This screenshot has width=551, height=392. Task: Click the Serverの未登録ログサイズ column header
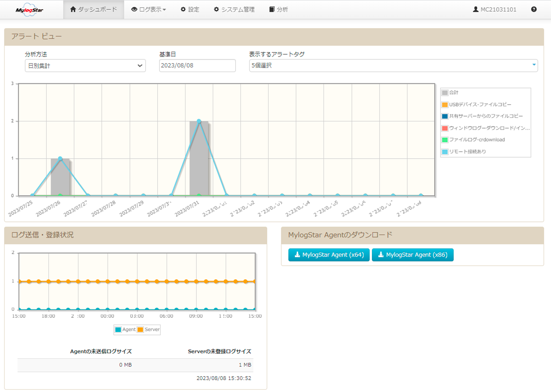point(220,351)
